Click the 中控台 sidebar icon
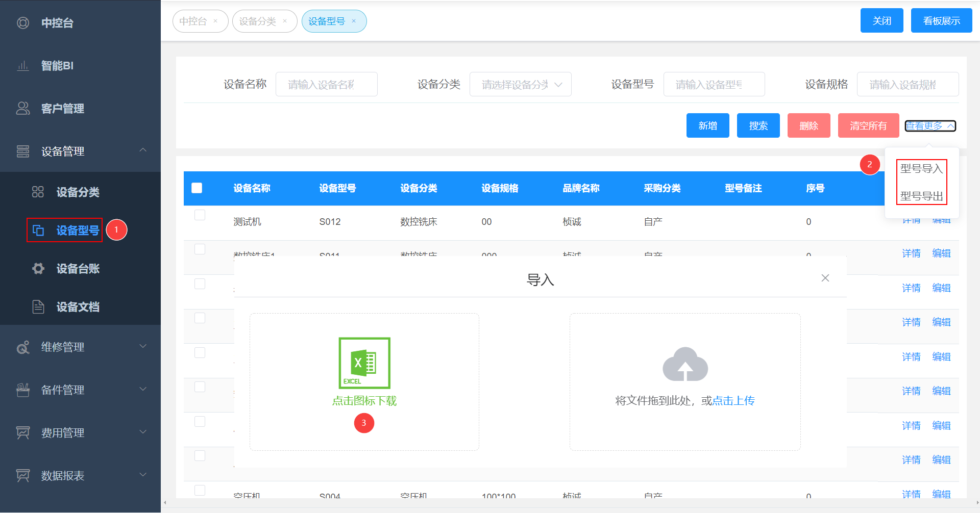 tap(23, 23)
